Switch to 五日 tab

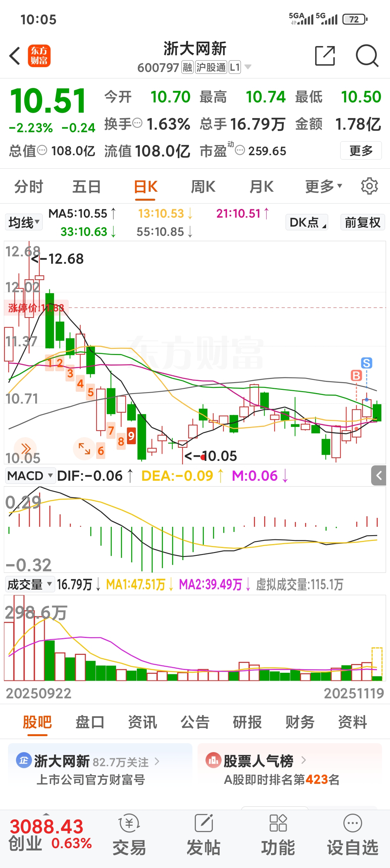87,186
